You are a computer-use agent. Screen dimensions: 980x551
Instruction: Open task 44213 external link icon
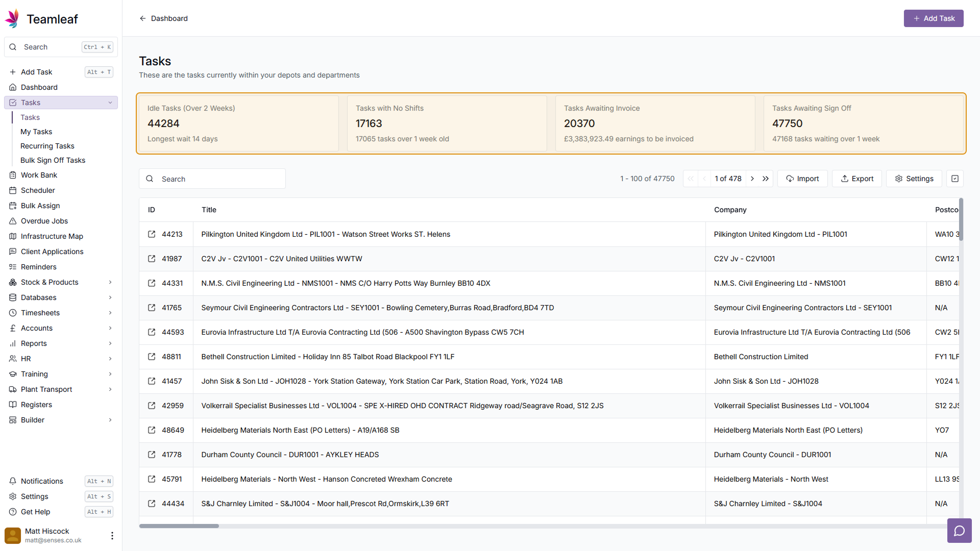tap(152, 234)
